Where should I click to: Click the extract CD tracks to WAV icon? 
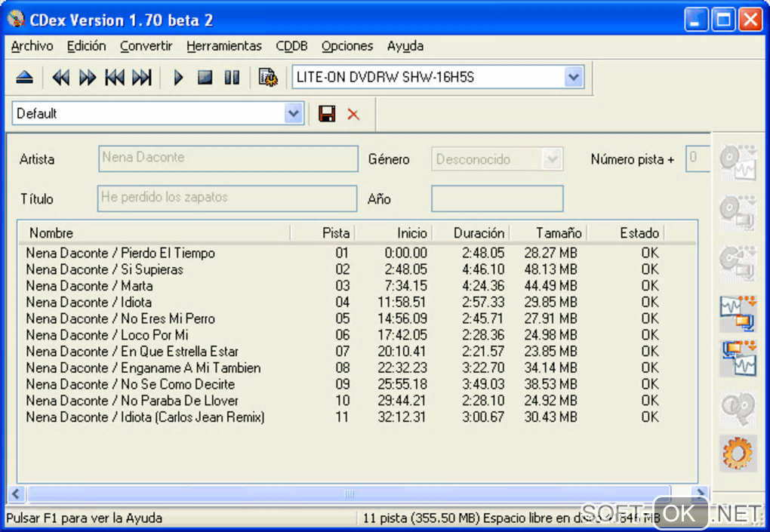pos(738,162)
